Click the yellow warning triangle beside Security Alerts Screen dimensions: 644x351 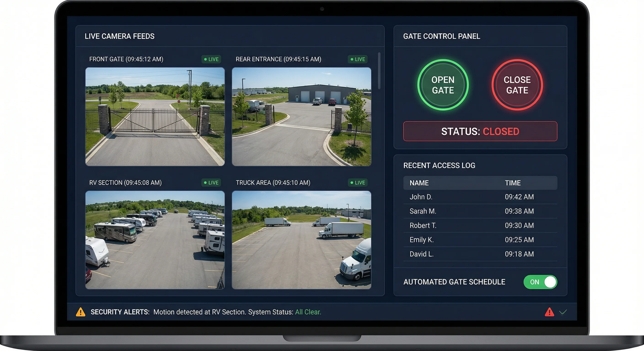point(80,311)
